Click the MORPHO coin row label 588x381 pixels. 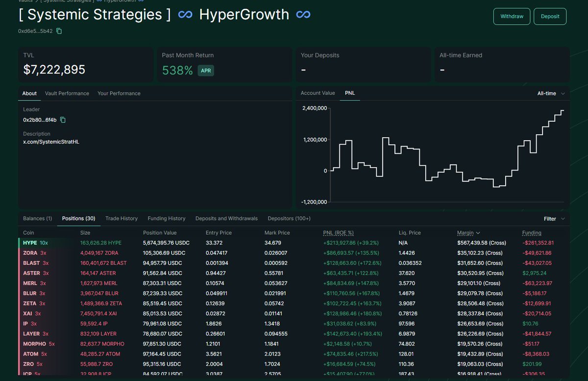click(34, 344)
